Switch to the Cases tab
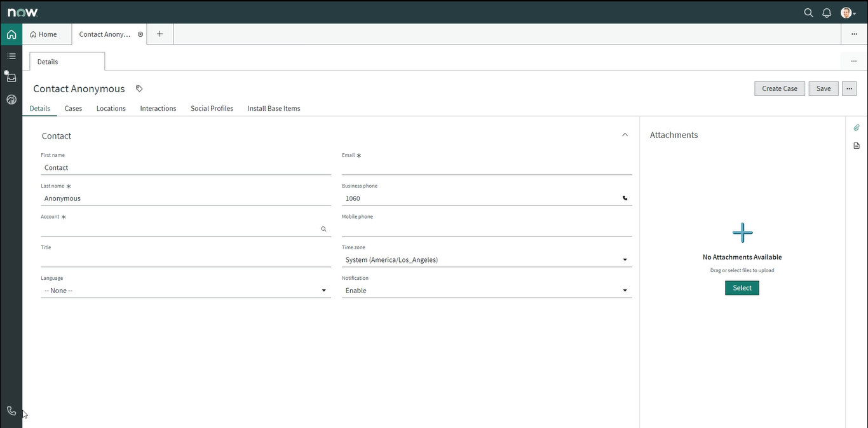 (x=73, y=109)
